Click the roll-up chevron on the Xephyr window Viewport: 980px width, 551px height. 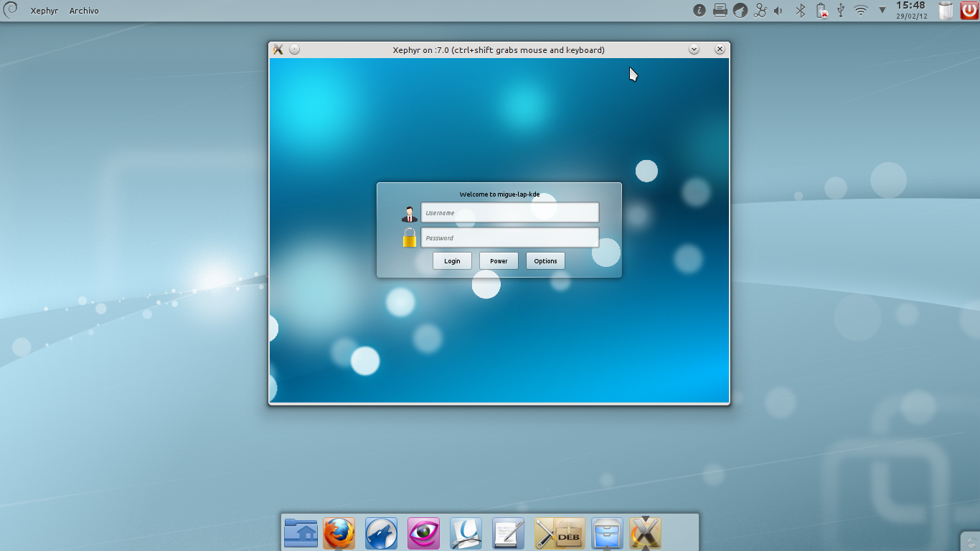(x=694, y=49)
